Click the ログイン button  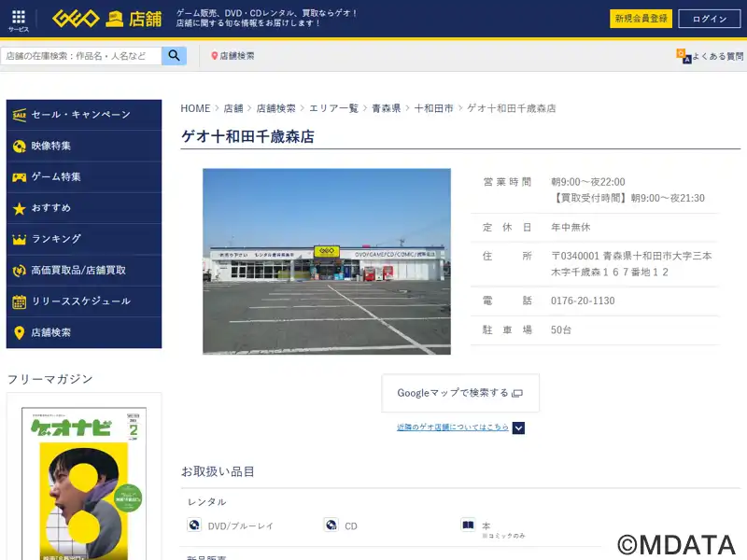pyautogui.click(x=710, y=19)
